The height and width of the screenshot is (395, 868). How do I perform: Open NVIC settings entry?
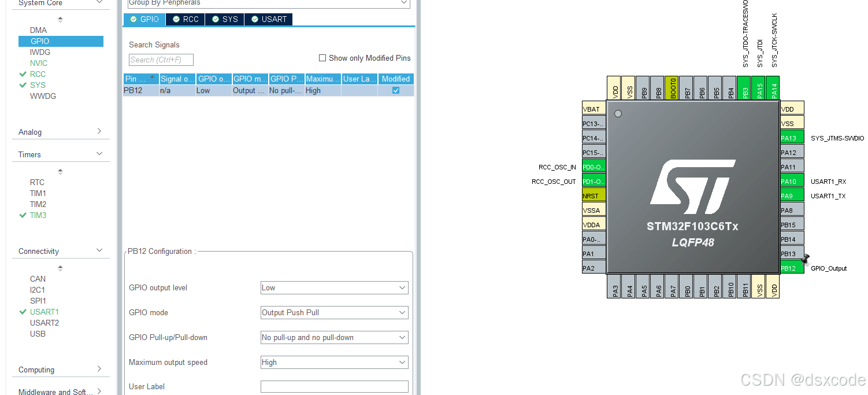coord(39,63)
